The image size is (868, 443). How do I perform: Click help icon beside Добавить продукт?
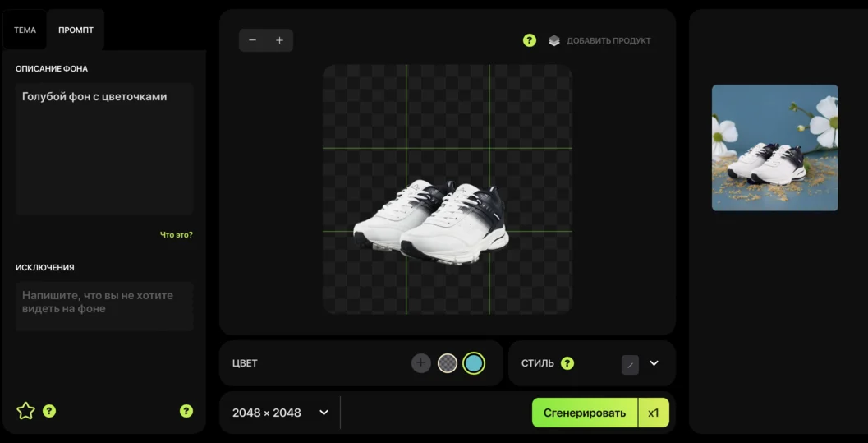pos(530,40)
